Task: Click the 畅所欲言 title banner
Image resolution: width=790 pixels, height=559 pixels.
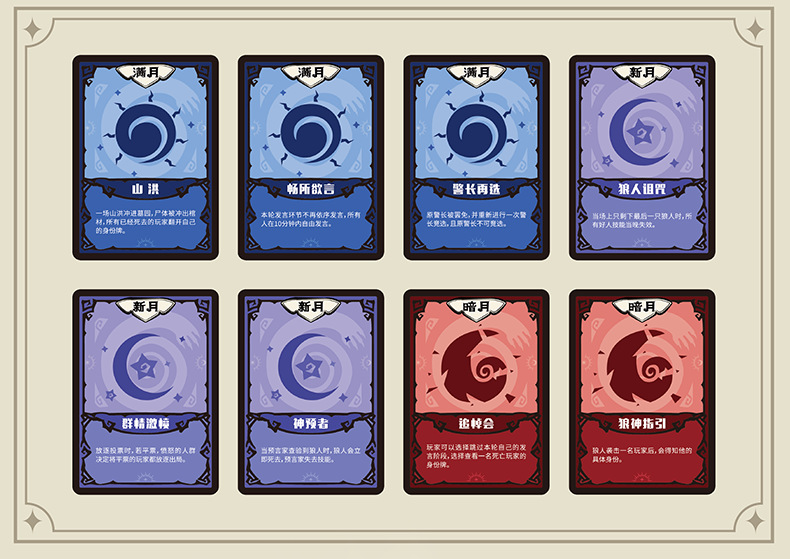Action: click(311, 189)
